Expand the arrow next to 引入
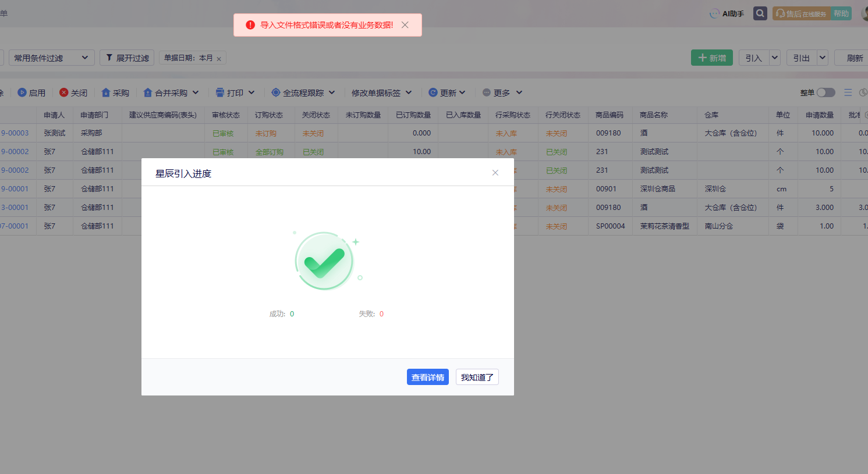868x474 pixels. coord(775,58)
